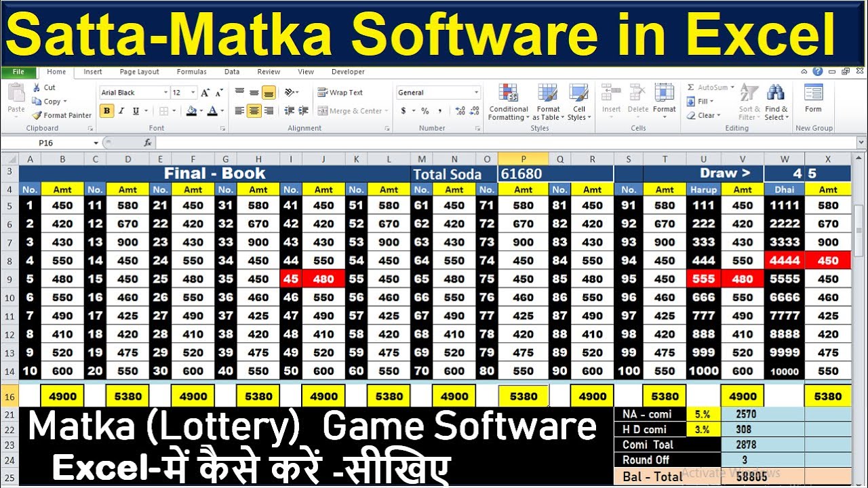The width and height of the screenshot is (868, 488).
Task: Increase font size with Grow Font icon
Action: point(205,93)
